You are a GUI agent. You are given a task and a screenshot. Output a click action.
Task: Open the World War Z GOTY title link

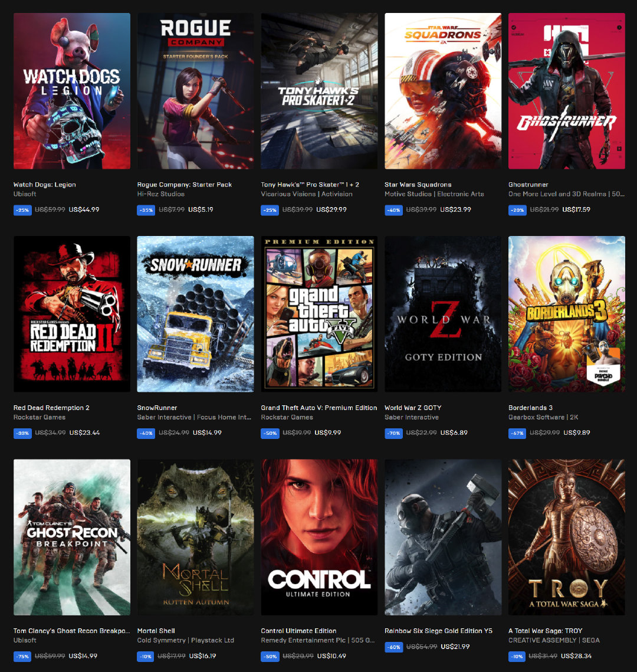(413, 408)
